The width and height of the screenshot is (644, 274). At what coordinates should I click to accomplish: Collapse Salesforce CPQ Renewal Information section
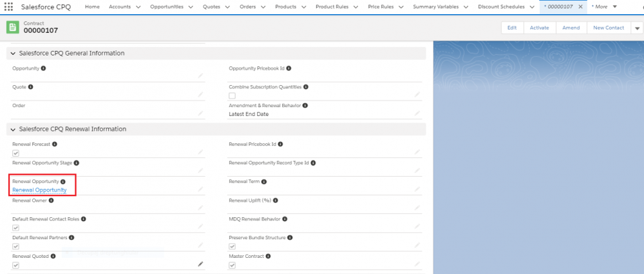(14, 129)
